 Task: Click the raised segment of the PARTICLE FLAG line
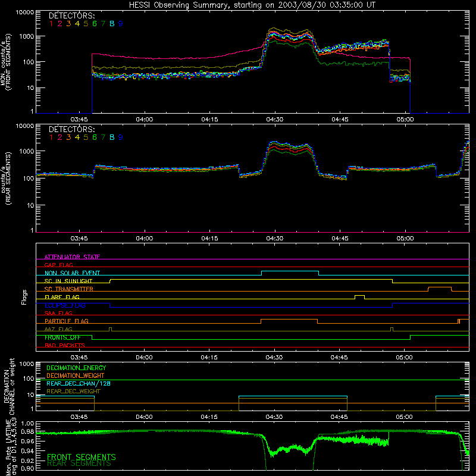point(289,320)
